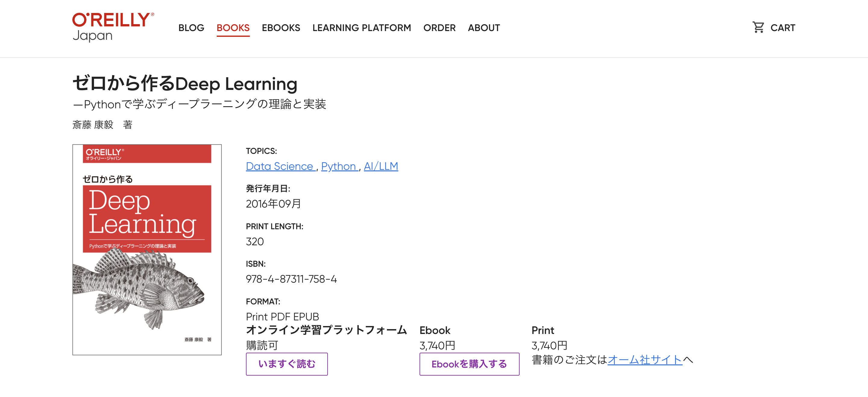The height and width of the screenshot is (397, 868).
Task: Click the author name 斎藤 康毅
Action: 93,125
